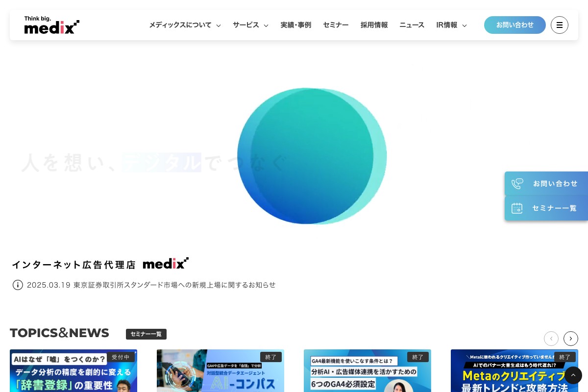The height and width of the screenshot is (392, 588).
Task: Click the info icon next to the news date
Action: tap(18, 285)
